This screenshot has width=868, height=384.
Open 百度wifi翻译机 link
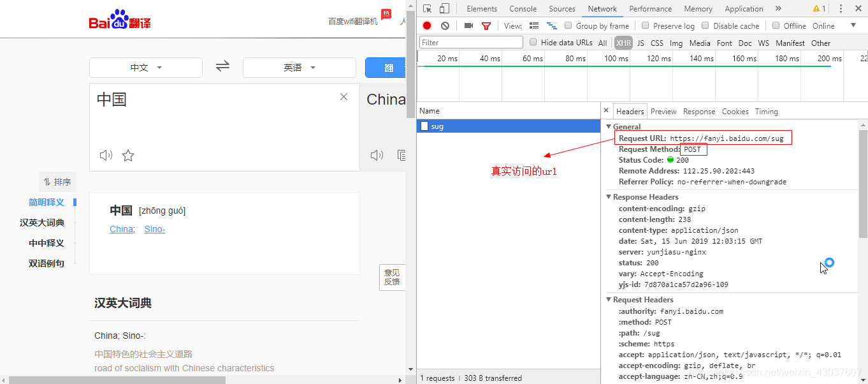tap(353, 21)
